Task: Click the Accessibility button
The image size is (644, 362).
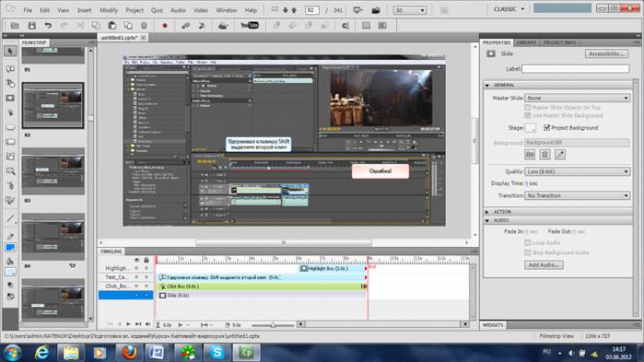Action: [606, 53]
